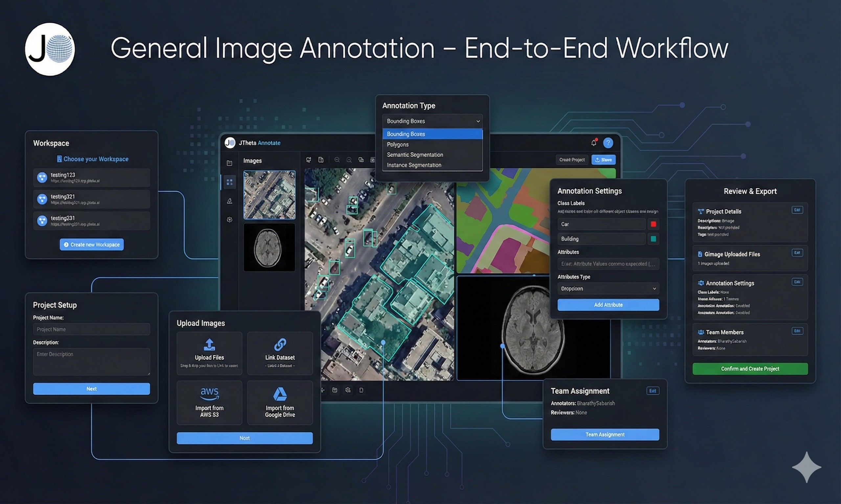The width and height of the screenshot is (841, 504).
Task: Click the notification bell icon
Action: click(x=594, y=143)
